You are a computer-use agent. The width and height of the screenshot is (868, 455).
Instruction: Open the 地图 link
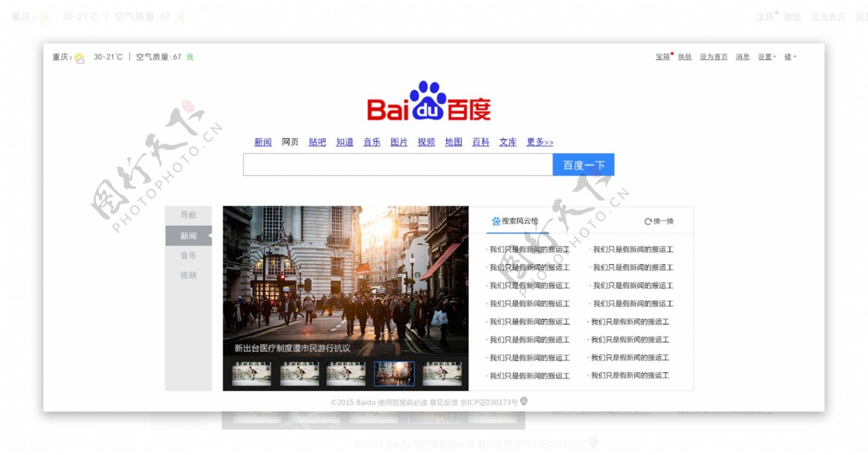click(454, 142)
